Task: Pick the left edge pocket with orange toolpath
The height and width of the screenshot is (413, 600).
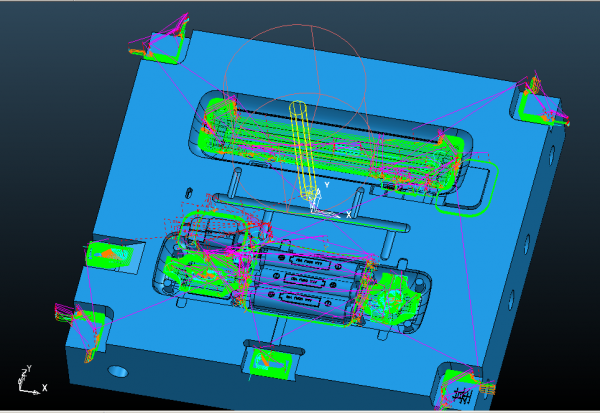Action: point(108,255)
